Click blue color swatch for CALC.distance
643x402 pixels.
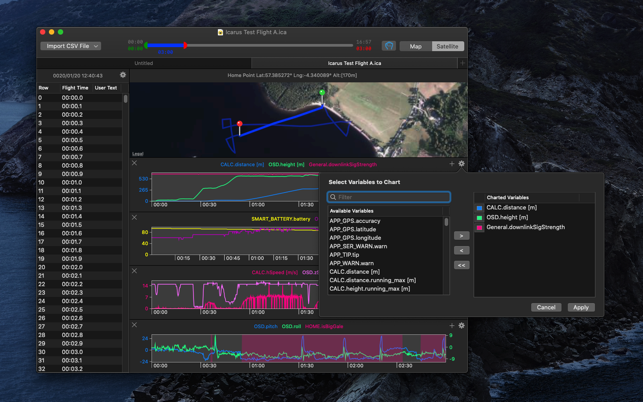click(479, 208)
